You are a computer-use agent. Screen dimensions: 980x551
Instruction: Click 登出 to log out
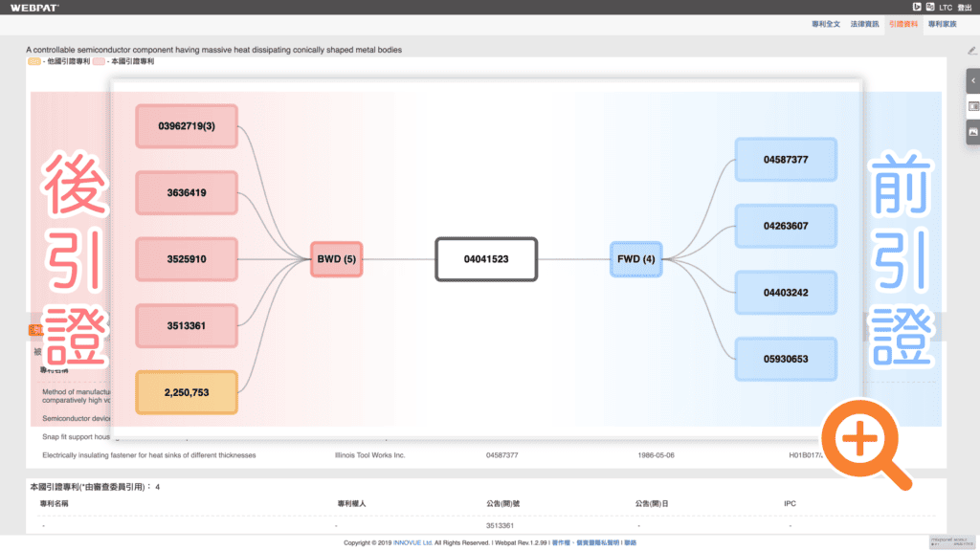964,8
